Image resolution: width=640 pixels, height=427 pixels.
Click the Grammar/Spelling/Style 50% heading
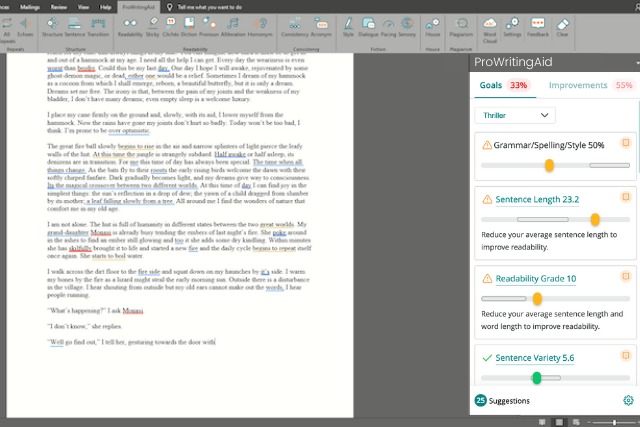coord(549,145)
